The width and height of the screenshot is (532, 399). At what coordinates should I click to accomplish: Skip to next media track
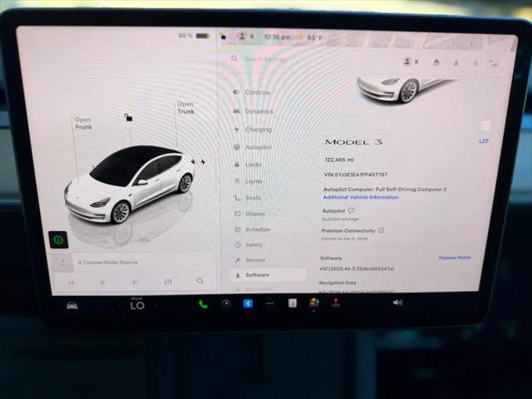[135, 282]
